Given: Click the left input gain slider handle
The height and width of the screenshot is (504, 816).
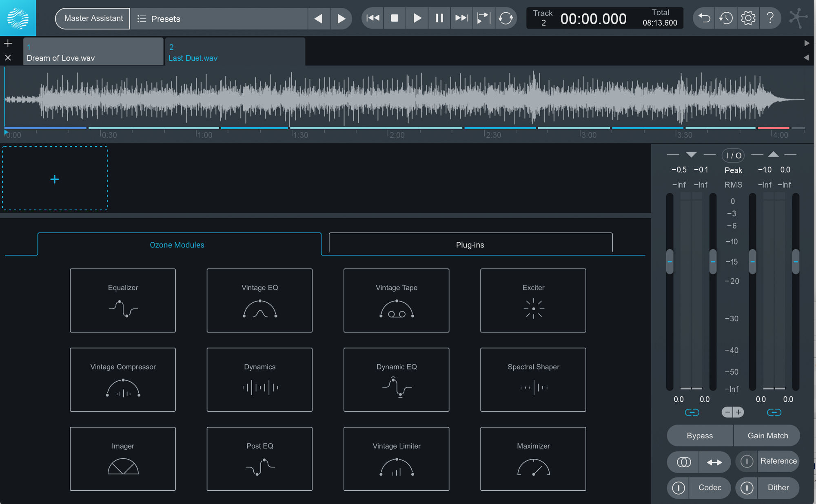Looking at the screenshot, I should (670, 261).
